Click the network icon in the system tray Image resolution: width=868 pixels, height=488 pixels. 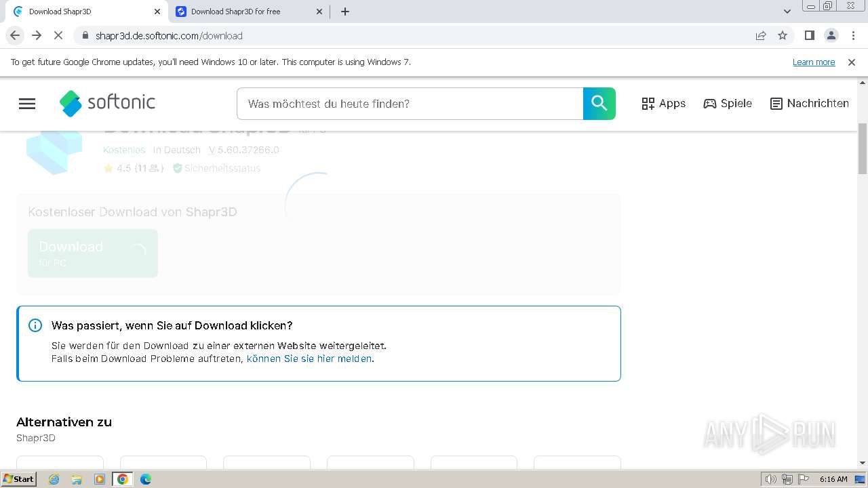coord(787,479)
